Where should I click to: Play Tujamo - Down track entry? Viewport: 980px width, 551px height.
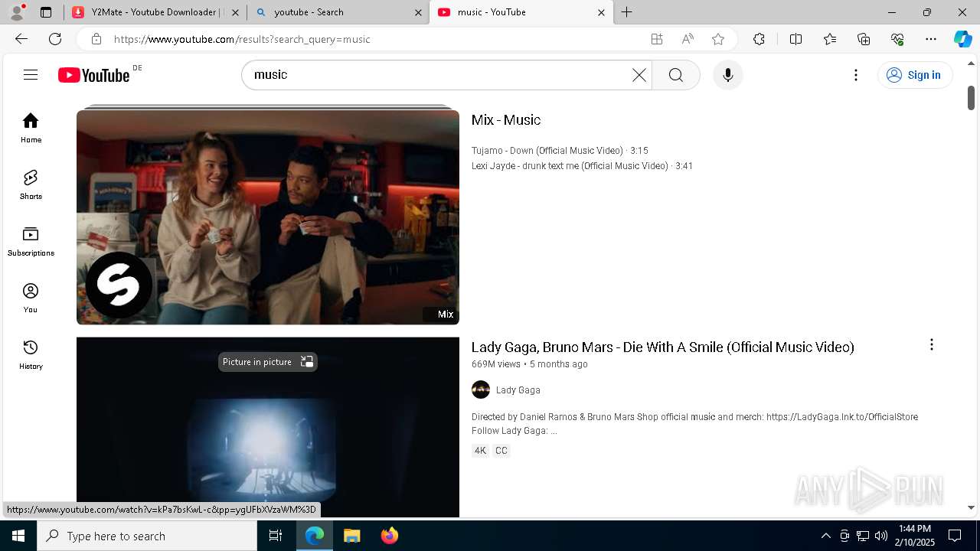560,151
